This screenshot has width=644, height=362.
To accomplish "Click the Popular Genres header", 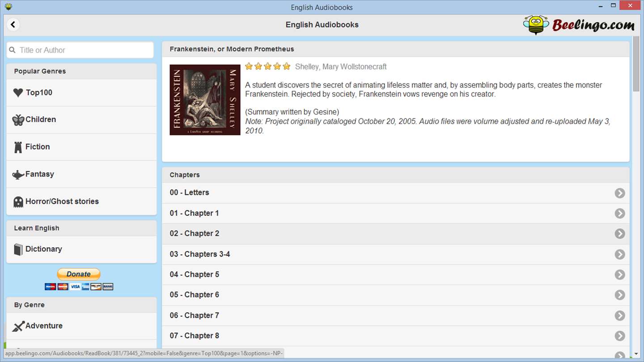I will point(81,71).
